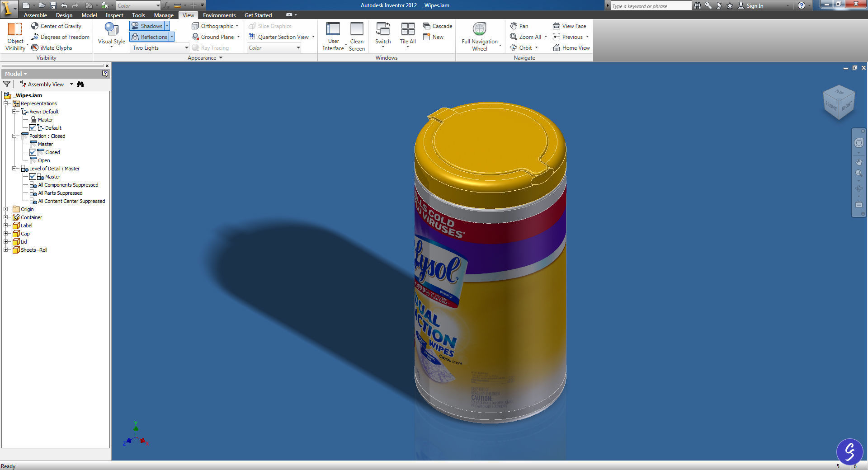Screen dimensions: 868x470
Task: Toggle Degrees of Freedom display
Action: 60,37
